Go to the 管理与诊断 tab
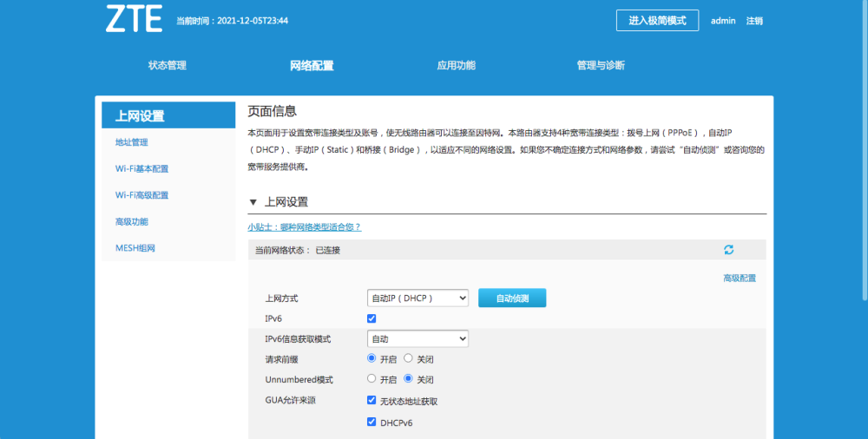The height and width of the screenshot is (439, 868). 600,66
